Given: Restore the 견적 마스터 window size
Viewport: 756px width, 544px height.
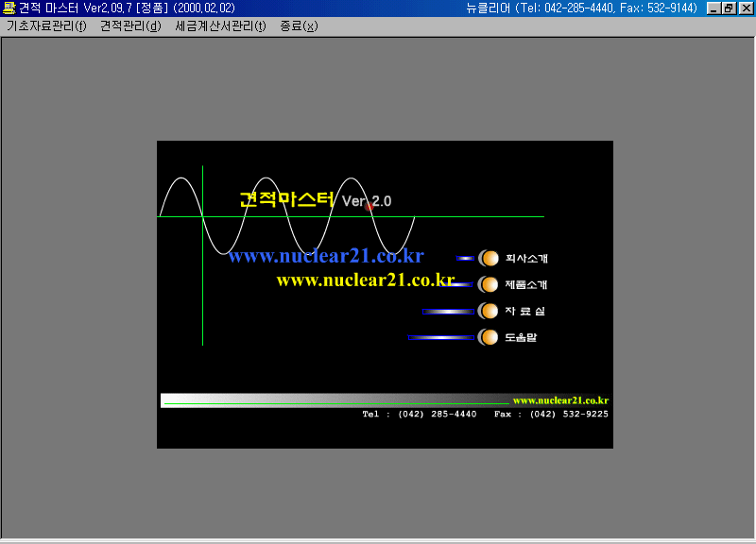Looking at the screenshot, I should point(729,8).
